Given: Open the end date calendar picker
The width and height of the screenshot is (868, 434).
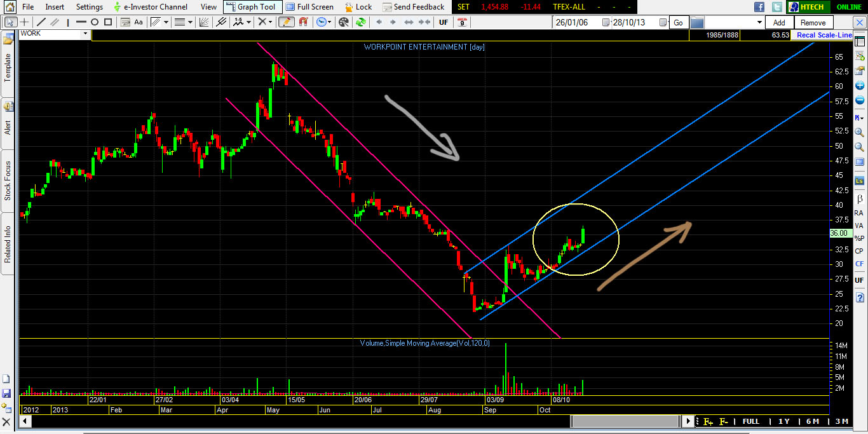Looking at the screenshot, I should click(x=663, y=23).
